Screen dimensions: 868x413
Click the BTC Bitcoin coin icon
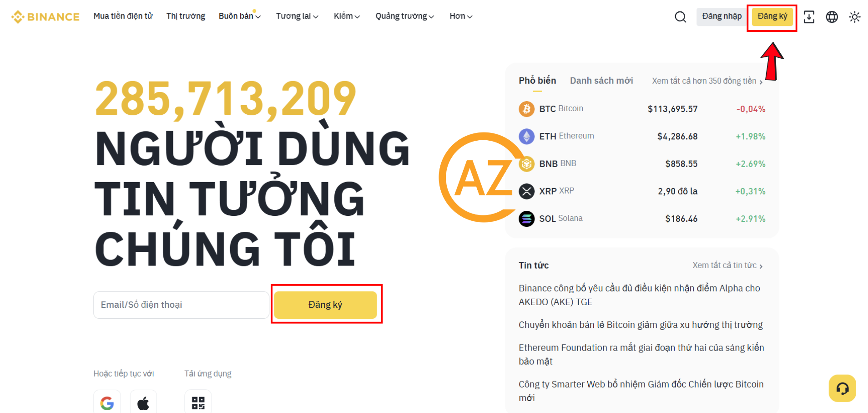coord(526,109)
